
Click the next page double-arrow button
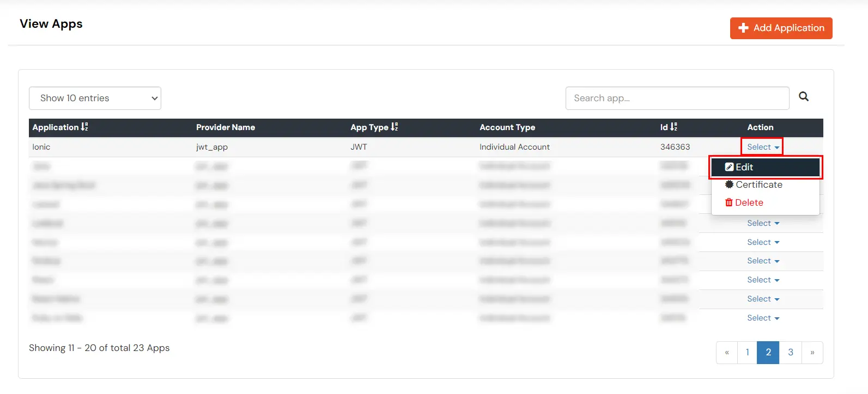pos(812,352)
